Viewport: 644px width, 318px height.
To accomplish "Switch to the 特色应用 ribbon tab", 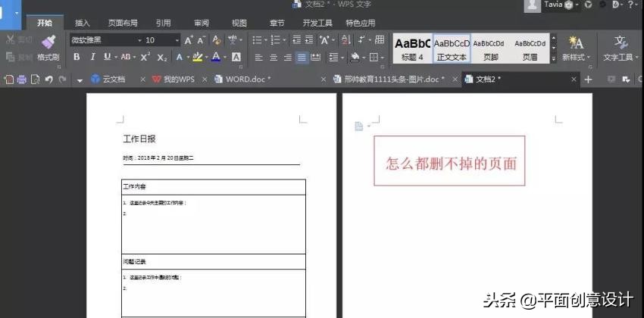I will coord(360,23).
